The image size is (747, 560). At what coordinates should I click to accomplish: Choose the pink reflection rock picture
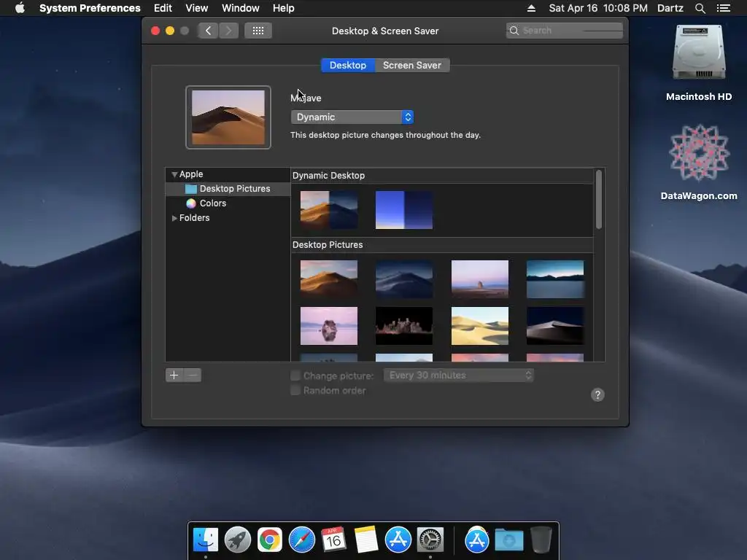coord(329,326)
